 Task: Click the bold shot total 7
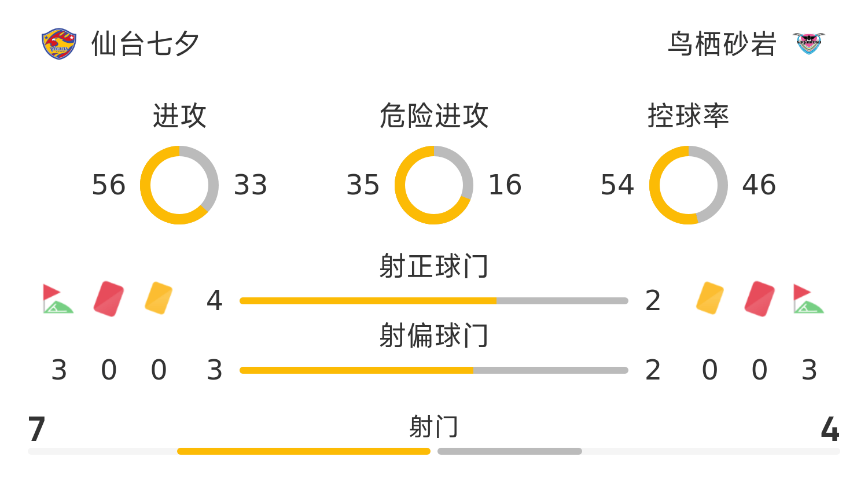(36, 429)
